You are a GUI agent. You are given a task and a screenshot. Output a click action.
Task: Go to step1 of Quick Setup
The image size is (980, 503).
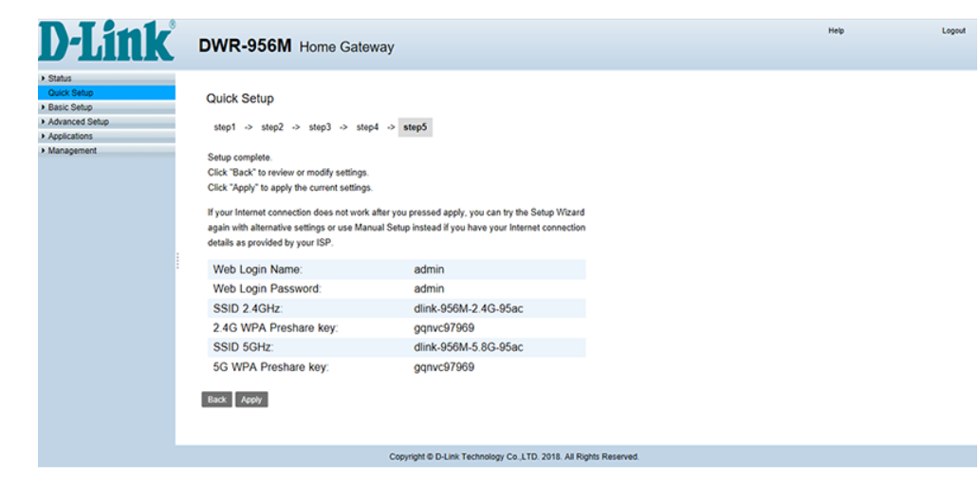click(x=225, y=127)
